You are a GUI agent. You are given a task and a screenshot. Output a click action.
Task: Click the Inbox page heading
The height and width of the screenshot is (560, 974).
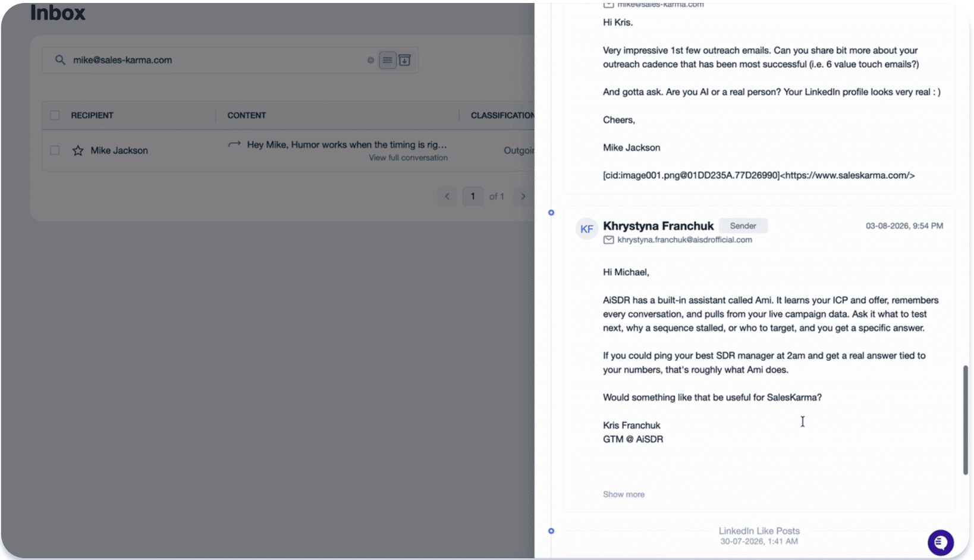(x=58, y=12)
